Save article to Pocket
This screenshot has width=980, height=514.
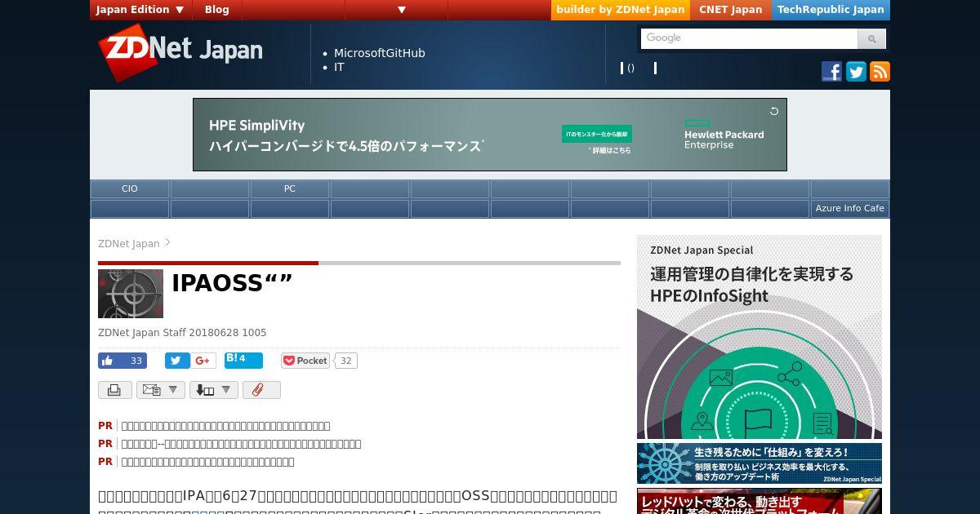[x=305, y=361]
